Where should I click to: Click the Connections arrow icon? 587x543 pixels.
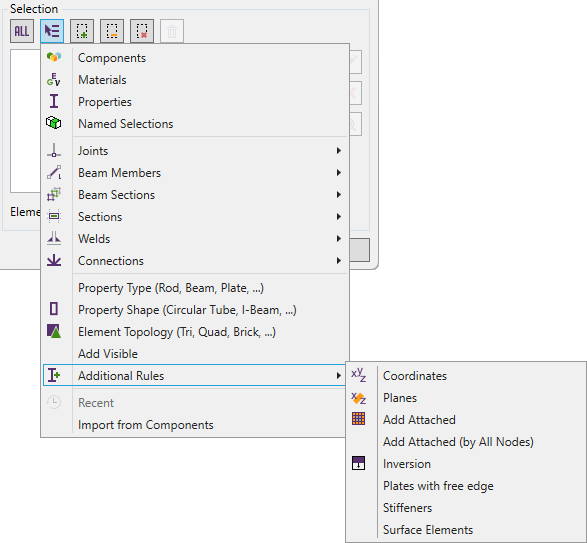54,260
